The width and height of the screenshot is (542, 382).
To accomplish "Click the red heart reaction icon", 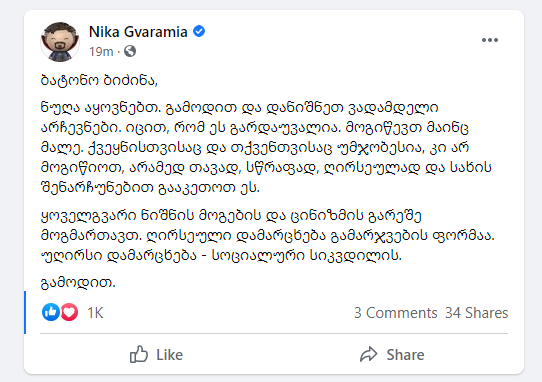I will click(69, 312).
